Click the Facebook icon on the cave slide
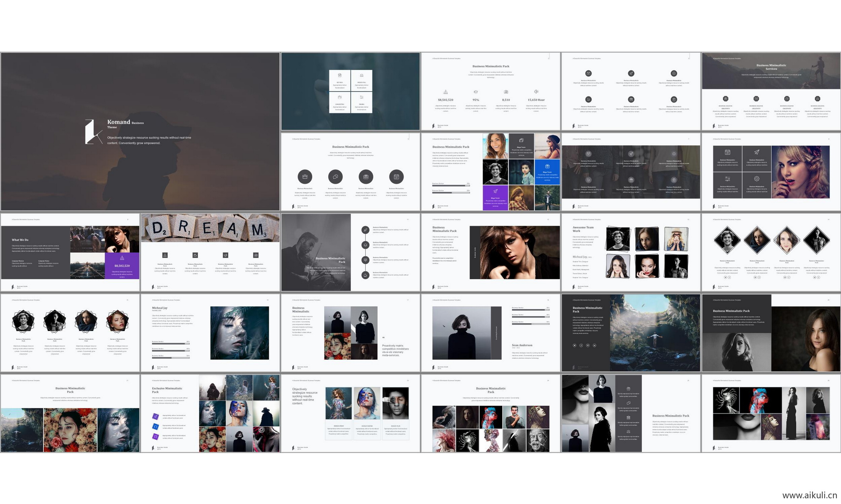 [x=581, y=345]
